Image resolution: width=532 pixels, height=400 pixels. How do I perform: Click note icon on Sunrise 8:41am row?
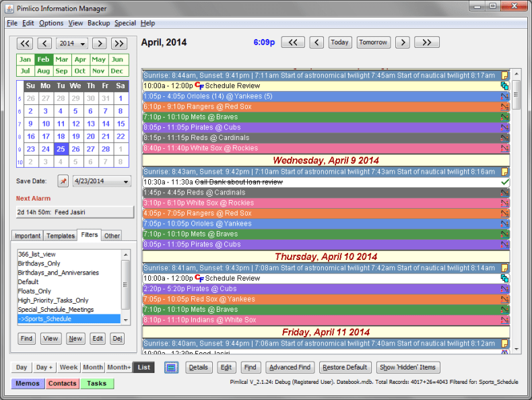504,268
